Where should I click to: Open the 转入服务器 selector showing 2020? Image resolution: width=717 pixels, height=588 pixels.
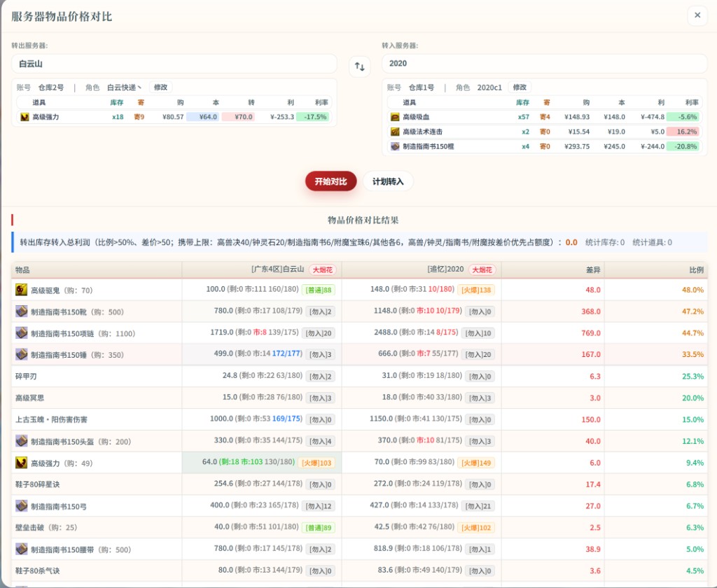coord(544,64)
